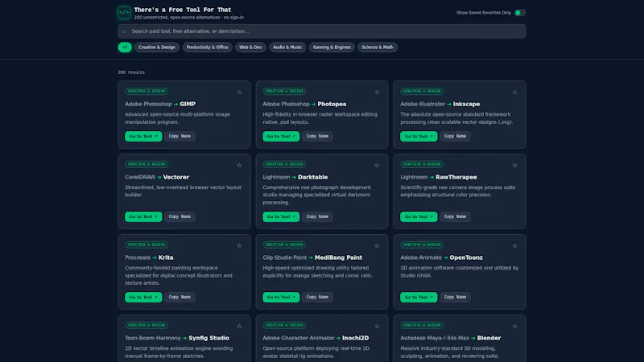This screenshot has height=362, width=644.
Task: Star the Inkscape card
Action: [x=514, y=93]
